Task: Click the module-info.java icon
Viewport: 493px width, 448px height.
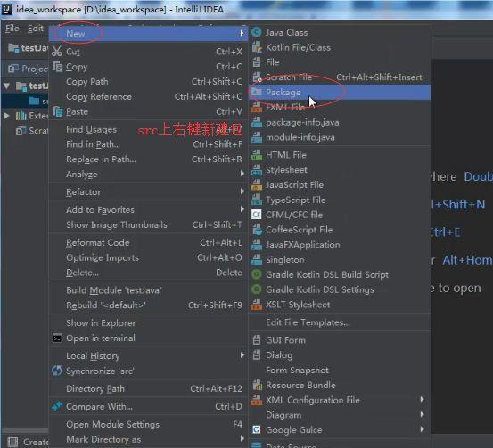Action: click(x=257, y=137)
